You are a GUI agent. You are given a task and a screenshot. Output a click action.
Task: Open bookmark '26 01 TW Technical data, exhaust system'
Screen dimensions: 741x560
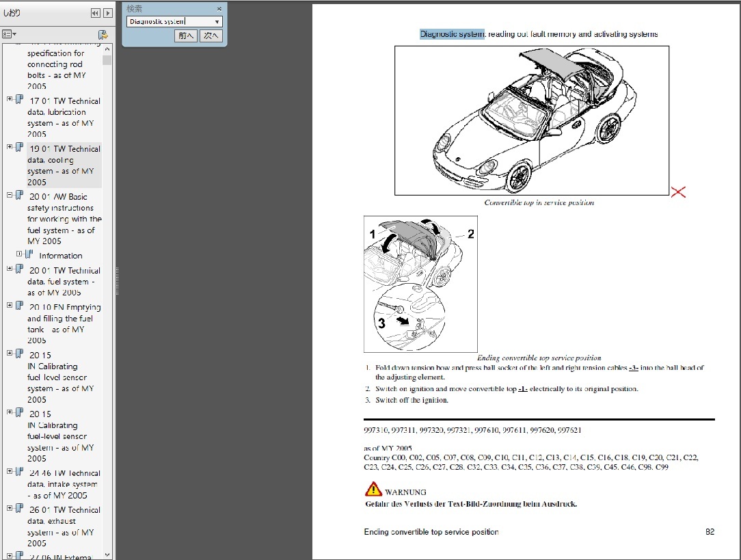[x=64, y=526]
